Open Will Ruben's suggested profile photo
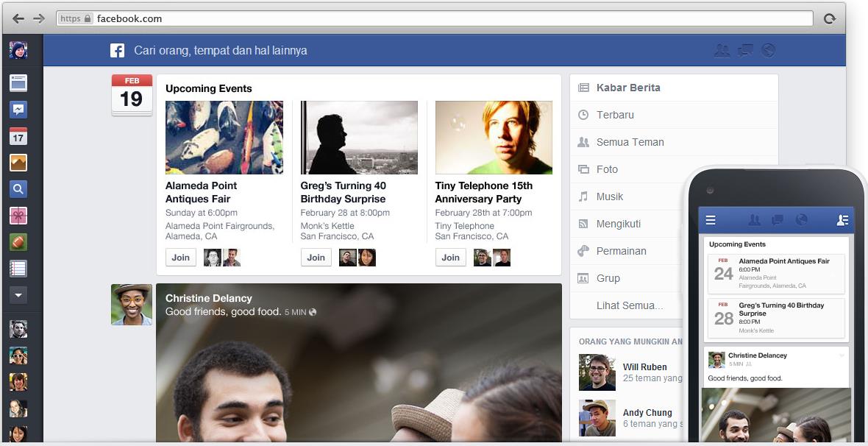This screenshot has height=446, width=868. pos(597,373)
